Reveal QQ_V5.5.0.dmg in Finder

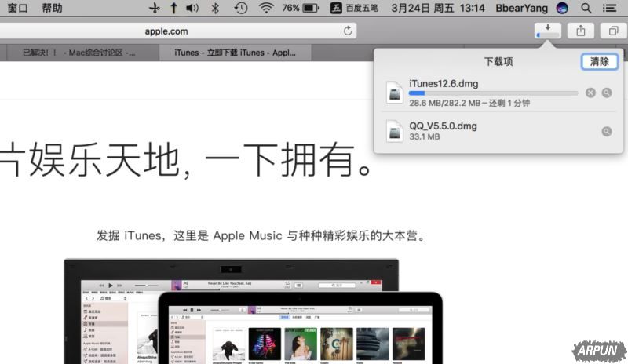pyautogui.click(x=607, y=131)
